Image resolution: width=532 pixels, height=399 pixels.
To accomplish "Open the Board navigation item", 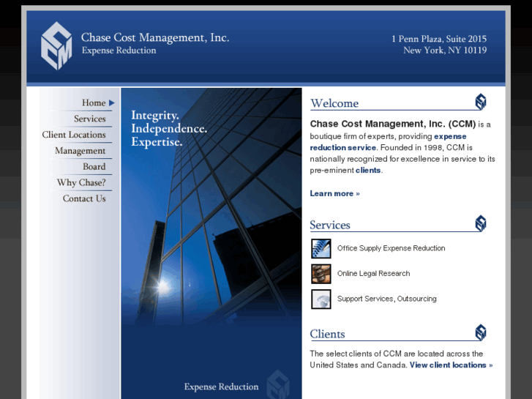I will pos(94,166).
